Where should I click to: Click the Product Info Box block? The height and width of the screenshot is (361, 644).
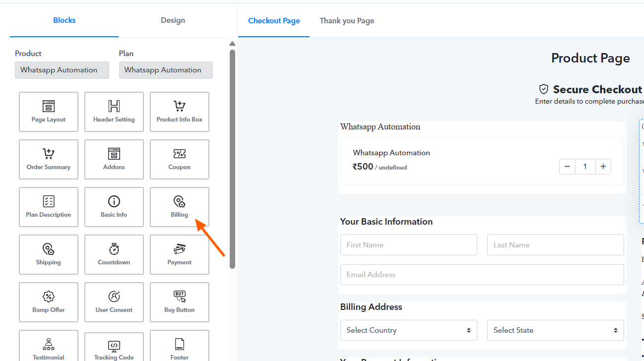pyautogui.click(x=180, y=112)
